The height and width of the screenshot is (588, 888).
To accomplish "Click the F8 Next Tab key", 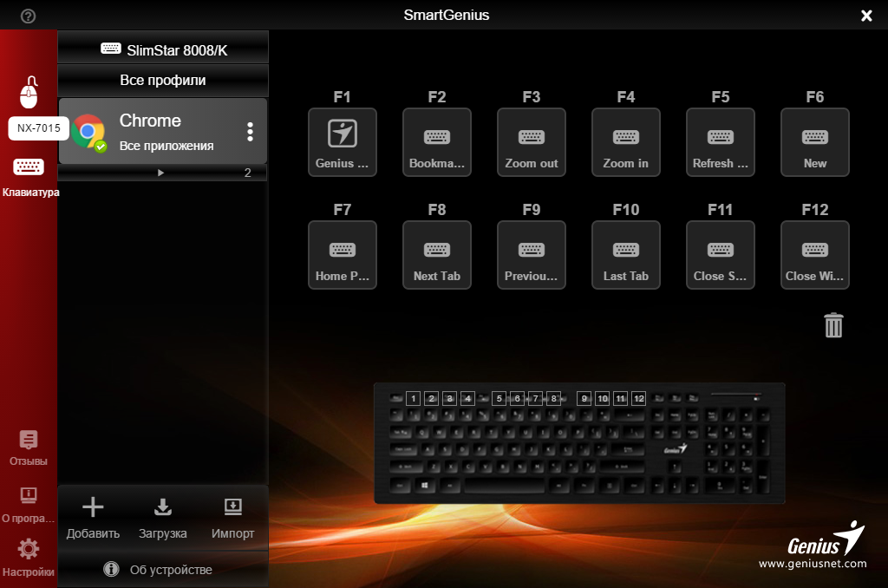I will [437, 255].
